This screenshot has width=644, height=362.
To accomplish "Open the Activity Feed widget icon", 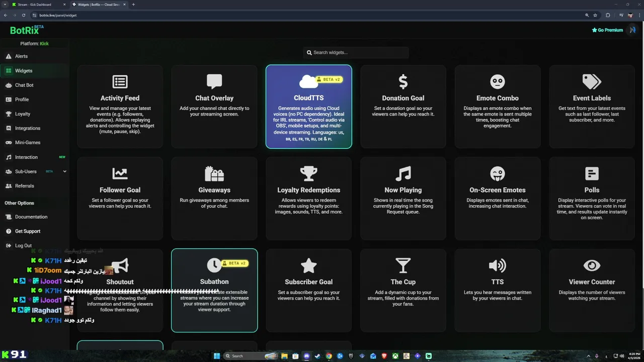I will tap(120, 81).
